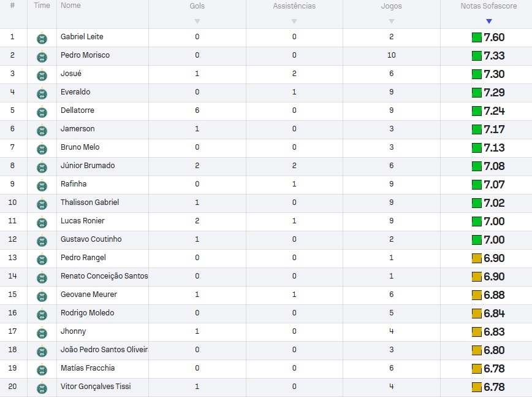
Task: Click the green 7.60 rating swatch
Action: [x=477, y=37]
